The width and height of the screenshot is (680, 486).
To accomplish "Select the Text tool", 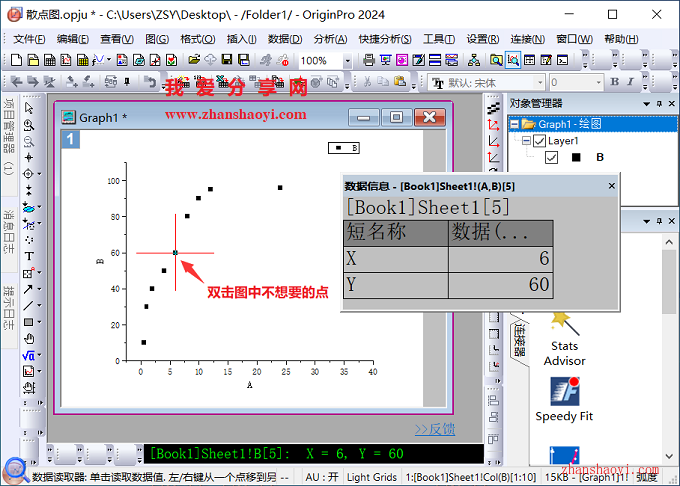I will tap(29, 256).
